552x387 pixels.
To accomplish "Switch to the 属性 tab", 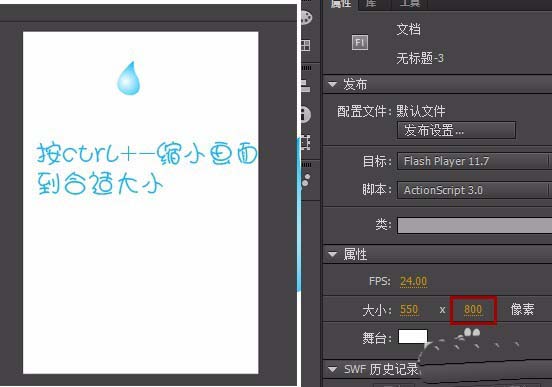I will tap(340, 4).
